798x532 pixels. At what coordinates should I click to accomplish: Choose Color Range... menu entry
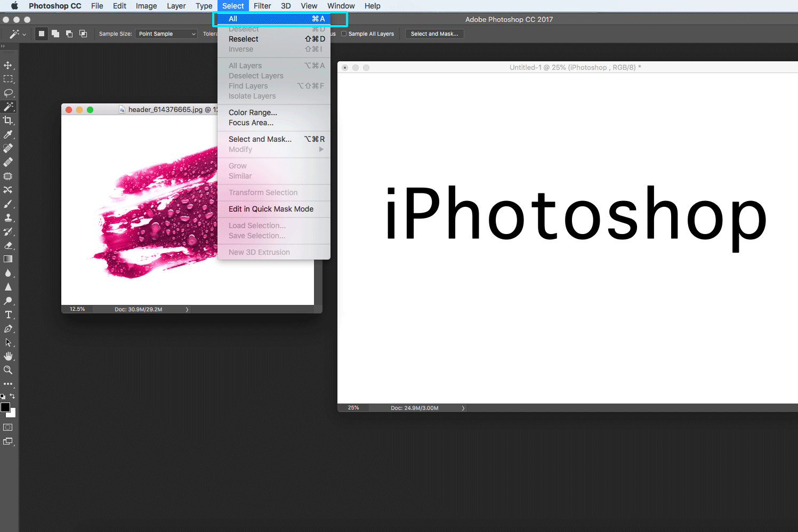click(274, 112)
